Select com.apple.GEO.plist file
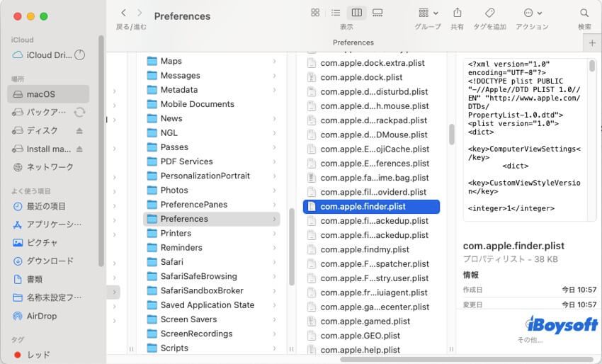The width and height of the screenshot is (602, 364). click(371, 336)
